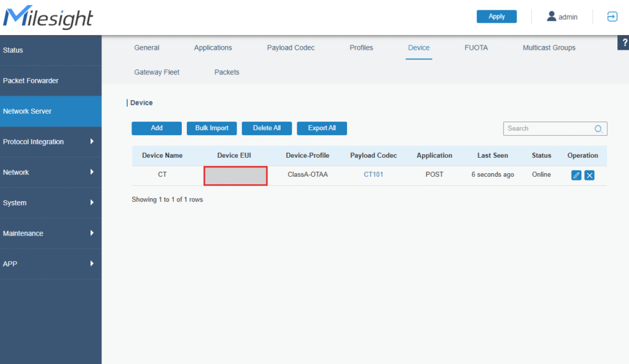Click the Bulk Import button

[x=211, y=128]
